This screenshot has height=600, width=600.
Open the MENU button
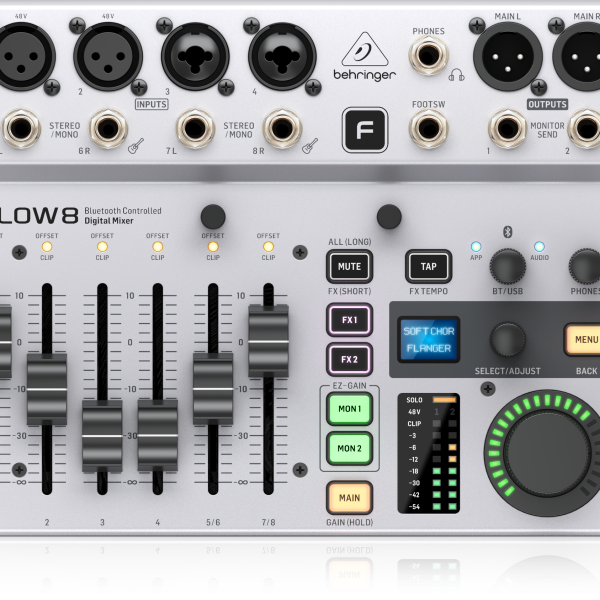[582, 339]
